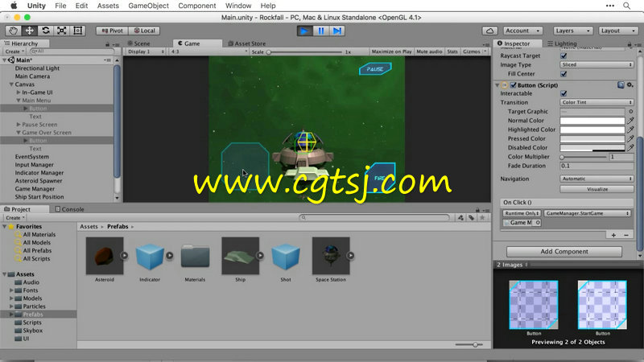Adjust the game view Scale slider

click(x=305, y=52)
